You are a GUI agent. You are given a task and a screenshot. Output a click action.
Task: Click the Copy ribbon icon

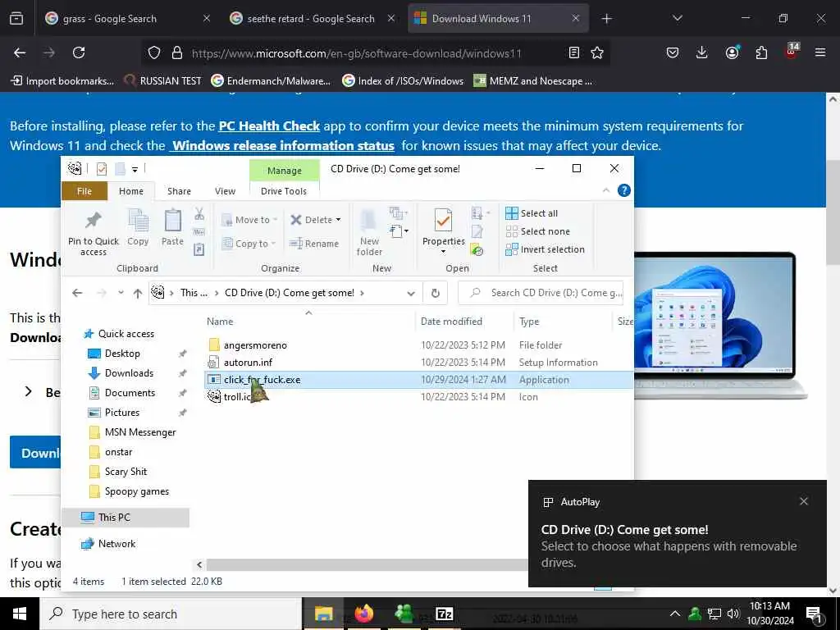click(138, 221)
